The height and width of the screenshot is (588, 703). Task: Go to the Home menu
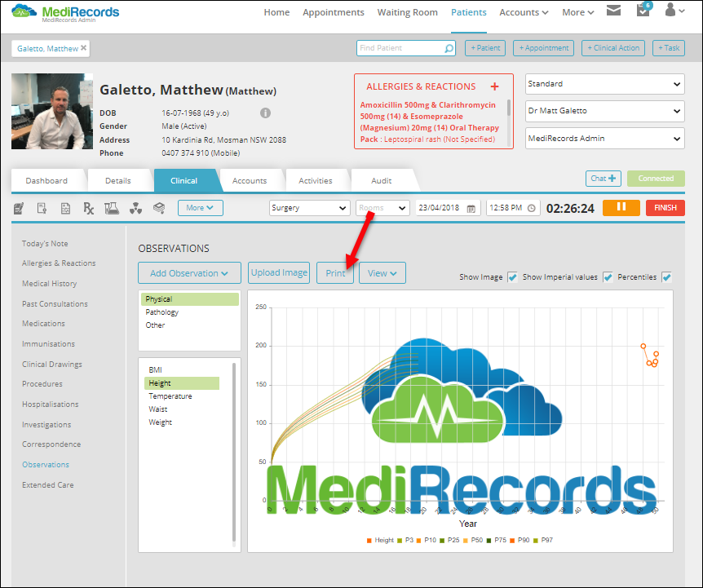tap(276, 12)
